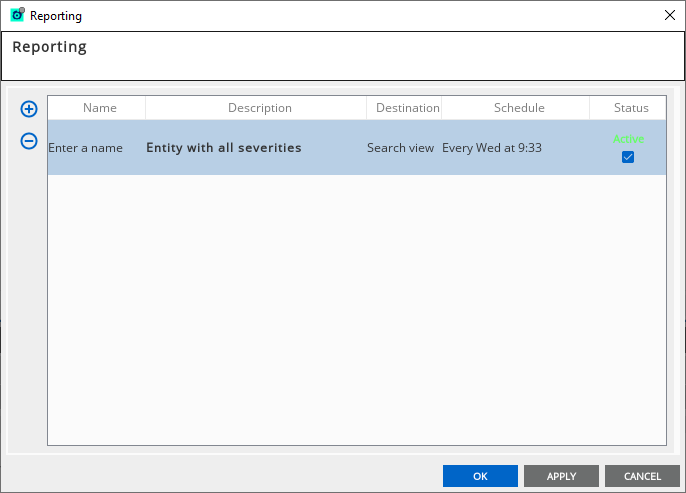Viewport: 686px width, 493px height.
Task: Click the Reporting app icon in title bar
Action: pyautogui.click(x=17, y=15)
